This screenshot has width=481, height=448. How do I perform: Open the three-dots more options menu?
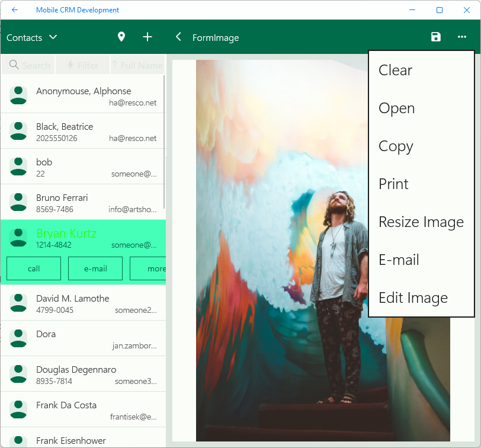pos(462,37)
